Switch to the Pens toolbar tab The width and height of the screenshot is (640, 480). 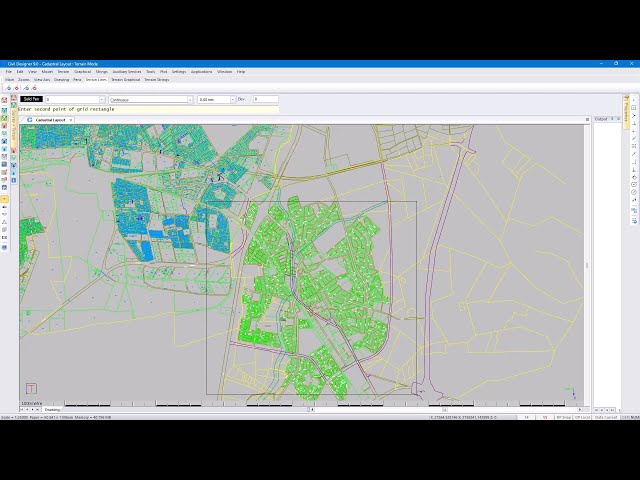pos(77,80)
